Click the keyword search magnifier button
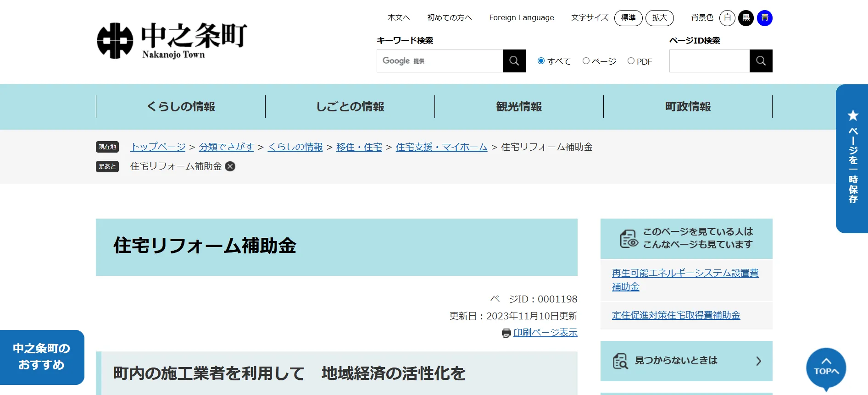The height and width of the screenshot is (395, 868). tap(514, 61)
